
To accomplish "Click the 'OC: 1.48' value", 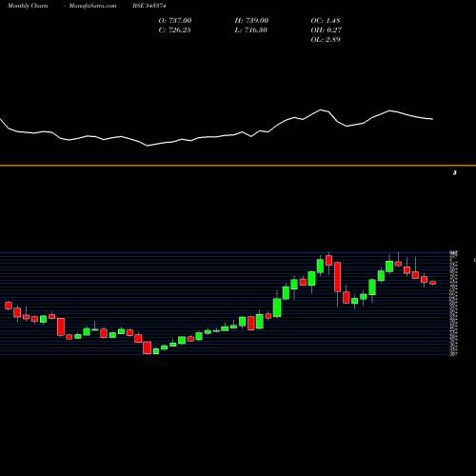I will (x=326, y=21).
